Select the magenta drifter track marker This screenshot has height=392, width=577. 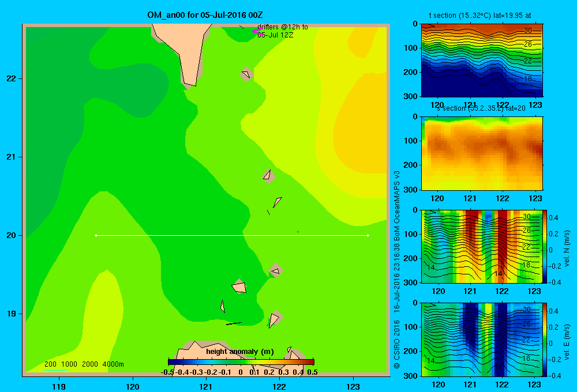click(x=257, y=31)
